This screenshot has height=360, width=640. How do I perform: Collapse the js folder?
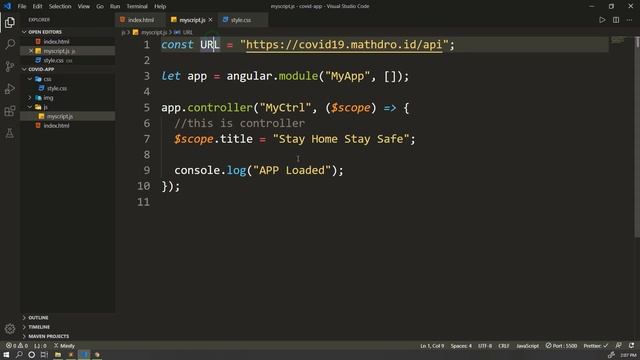tap(30, 107)
